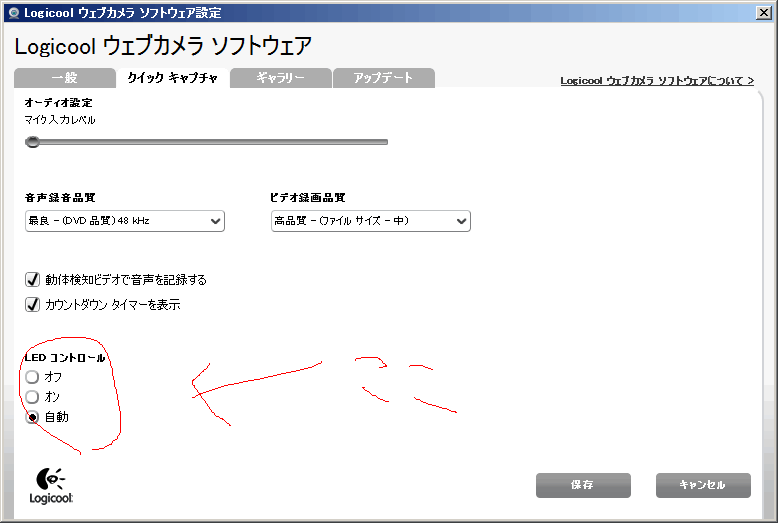Select the クイック キャプチャ tab
The image size is (778, 523).
172,78
